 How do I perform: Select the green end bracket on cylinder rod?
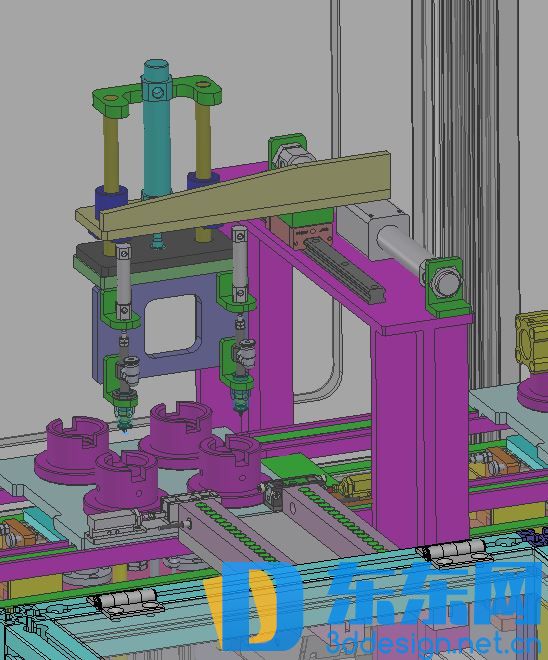[448, 285]
